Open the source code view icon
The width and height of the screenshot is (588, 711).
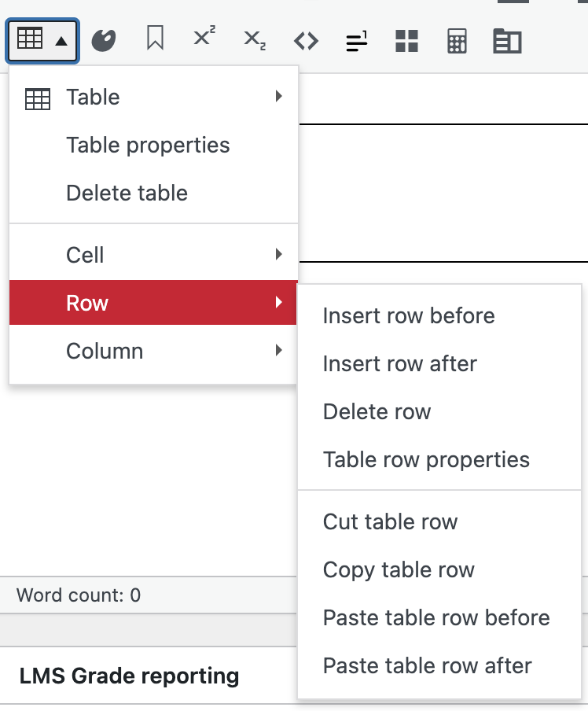tap(306, 41)
